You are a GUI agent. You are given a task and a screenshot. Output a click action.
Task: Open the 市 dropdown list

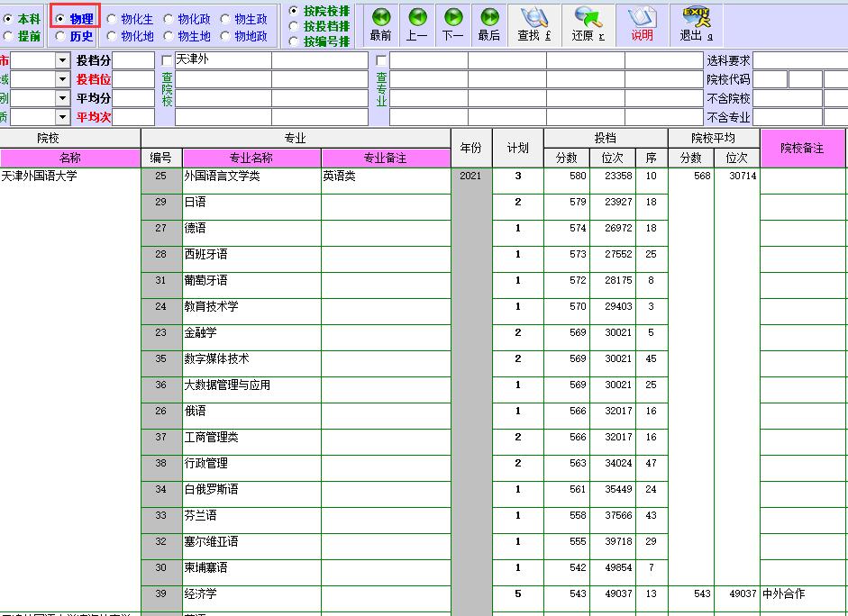(60, 58)
